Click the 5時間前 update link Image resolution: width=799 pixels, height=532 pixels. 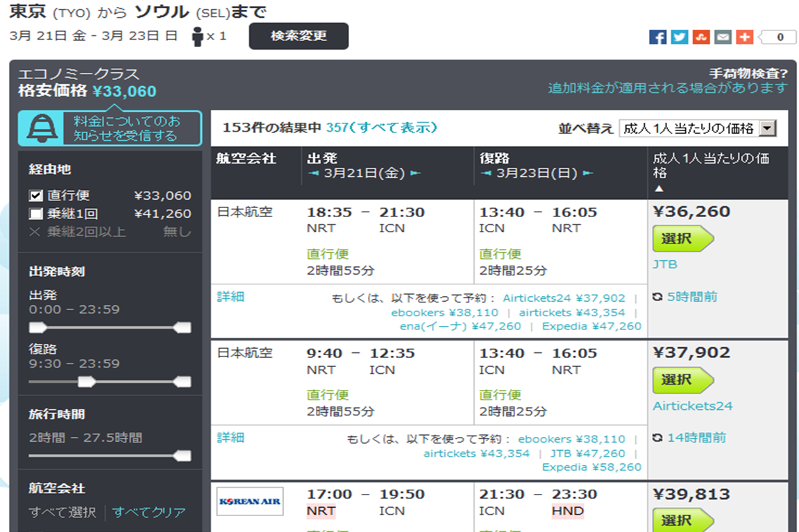click(692, 297)
